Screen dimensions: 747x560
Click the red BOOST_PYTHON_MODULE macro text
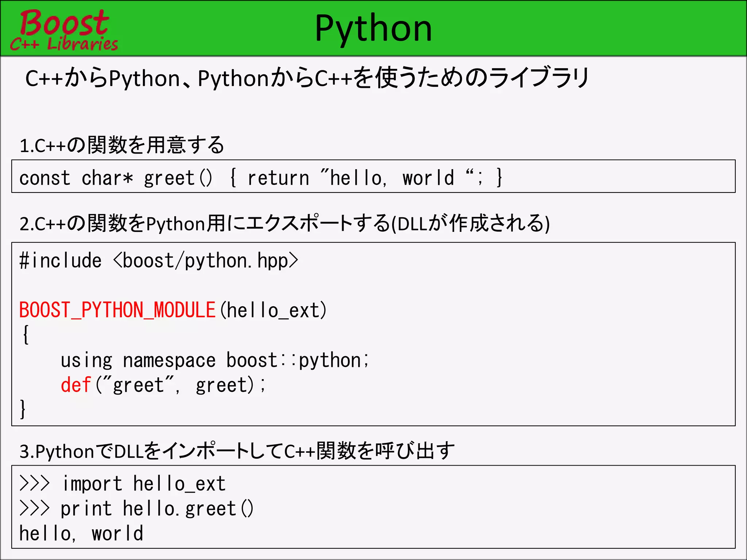[x=117, y=310]
